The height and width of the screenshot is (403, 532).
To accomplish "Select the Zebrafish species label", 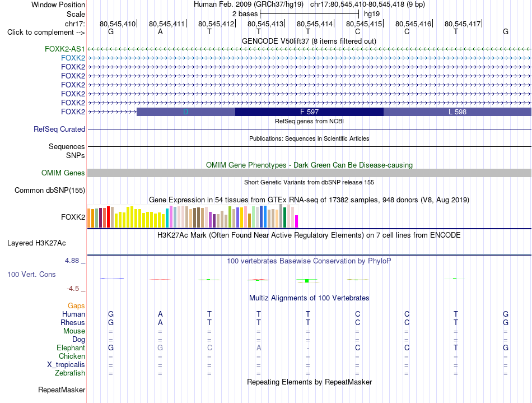I will (x=70, y=373).
